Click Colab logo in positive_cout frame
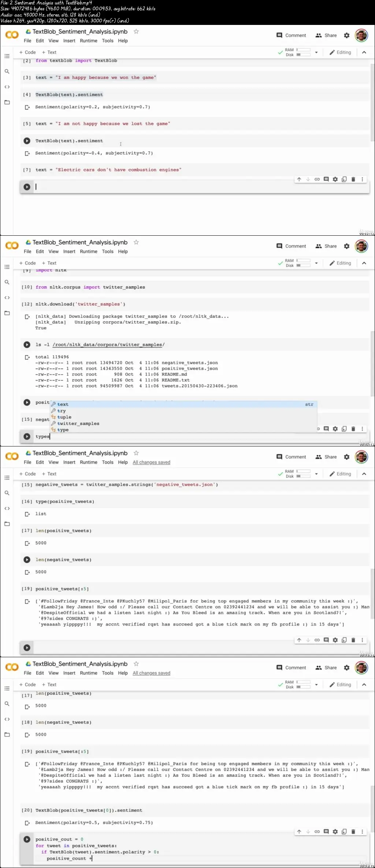375x868 pixels. (x=12, y=667)
